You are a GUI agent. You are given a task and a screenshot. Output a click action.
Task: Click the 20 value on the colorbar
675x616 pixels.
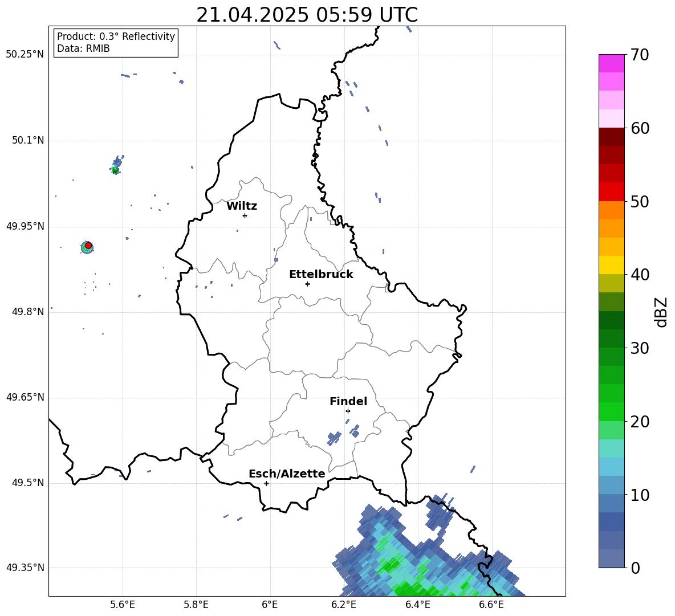point(640,422)
